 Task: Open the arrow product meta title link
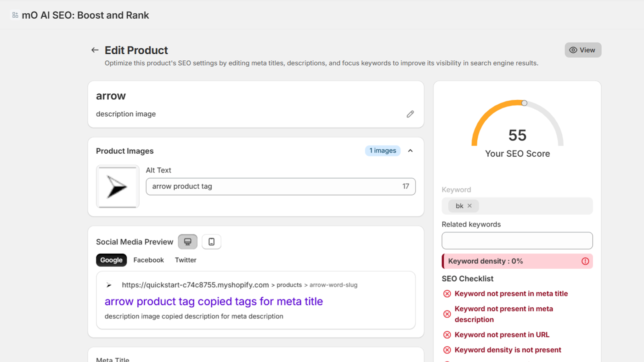[213, 302]
